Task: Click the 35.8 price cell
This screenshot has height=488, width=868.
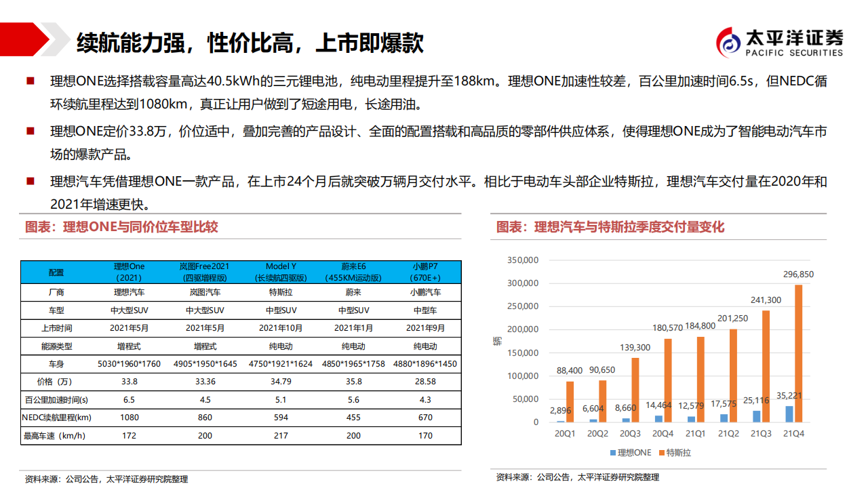Action: click(x=353, y=382)
